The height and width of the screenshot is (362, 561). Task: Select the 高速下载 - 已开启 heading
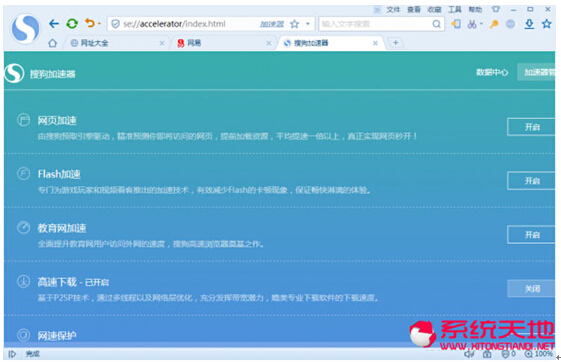click(73, 282)
